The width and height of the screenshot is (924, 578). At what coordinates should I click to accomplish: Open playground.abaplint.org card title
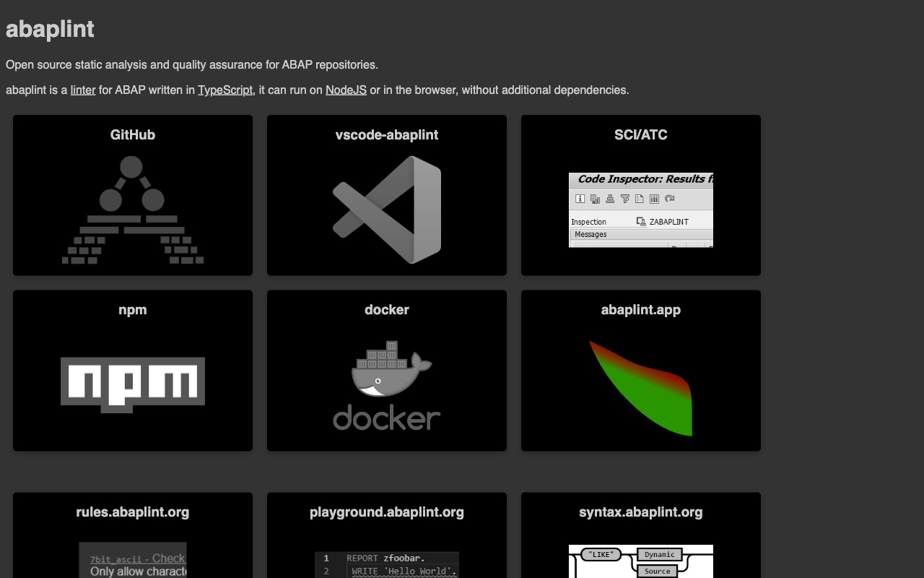click(387, 512)
